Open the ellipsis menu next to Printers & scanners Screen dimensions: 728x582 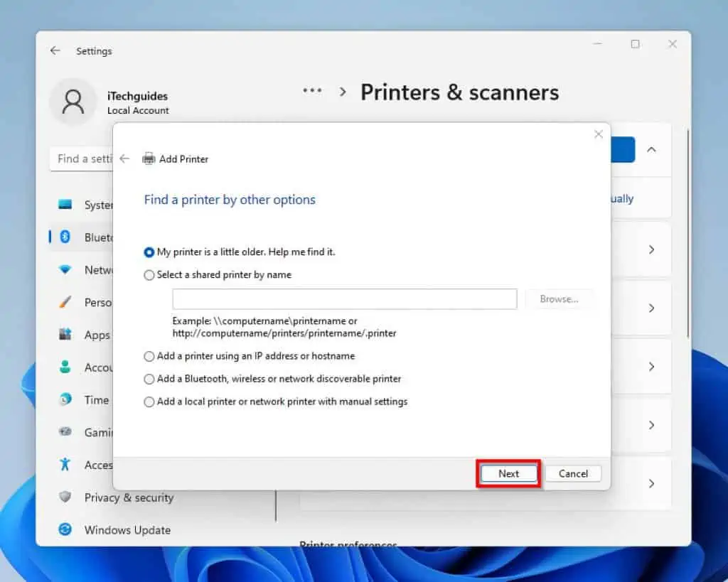(311, 91)
